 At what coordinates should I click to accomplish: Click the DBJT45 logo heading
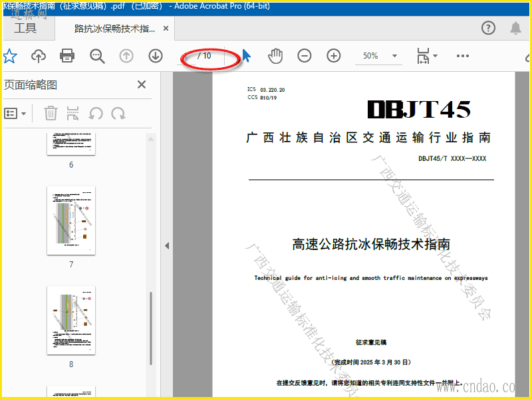coord(419,109)
